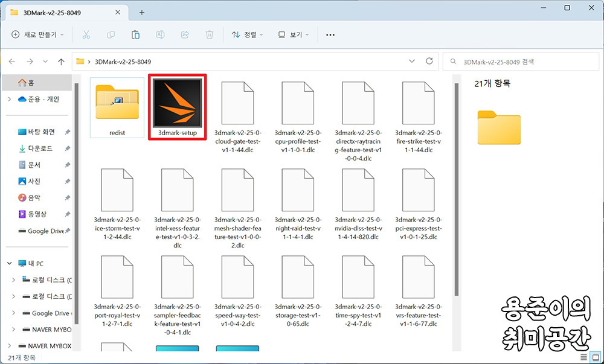The width and height of the screenshot is (604, 364).
Task: Click the Paste clipboard icon
Action: (x=135, y=34)
